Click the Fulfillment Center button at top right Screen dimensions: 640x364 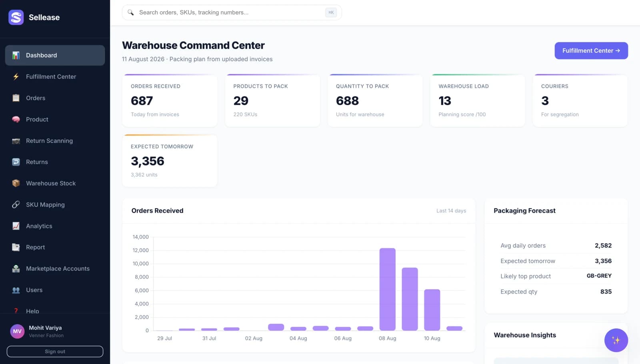tap(591, 51)
